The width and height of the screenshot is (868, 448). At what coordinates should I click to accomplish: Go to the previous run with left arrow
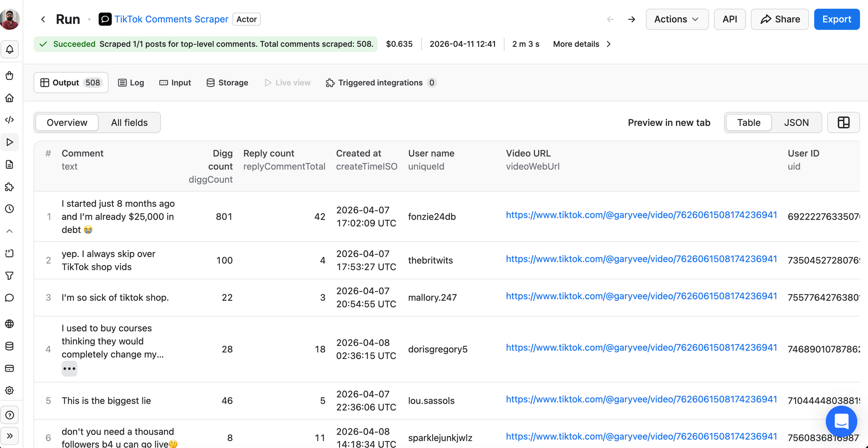(x=610, y=19)
